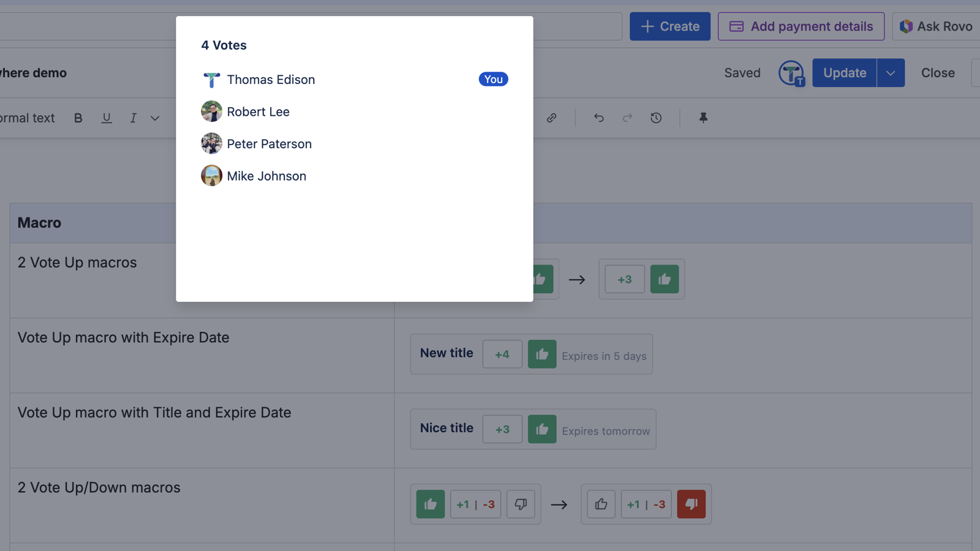Toggle the red thumbs down vote
The image size is (980, 551).
(x=691, y=504)
